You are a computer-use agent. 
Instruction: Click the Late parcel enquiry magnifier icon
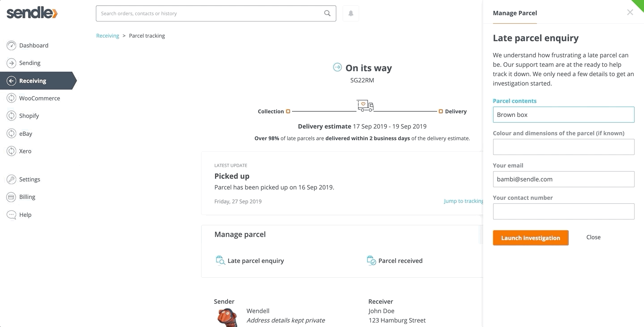pyautogui.click(x=220, y=261)
